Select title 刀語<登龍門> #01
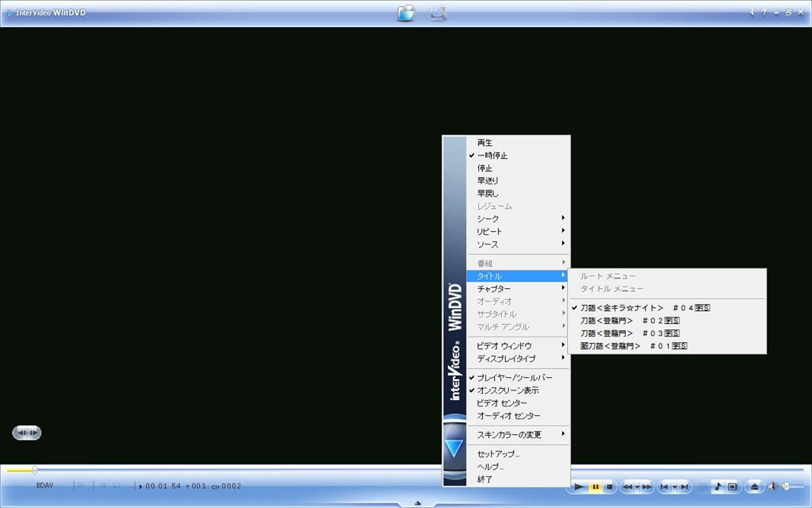 click(667, 346)
